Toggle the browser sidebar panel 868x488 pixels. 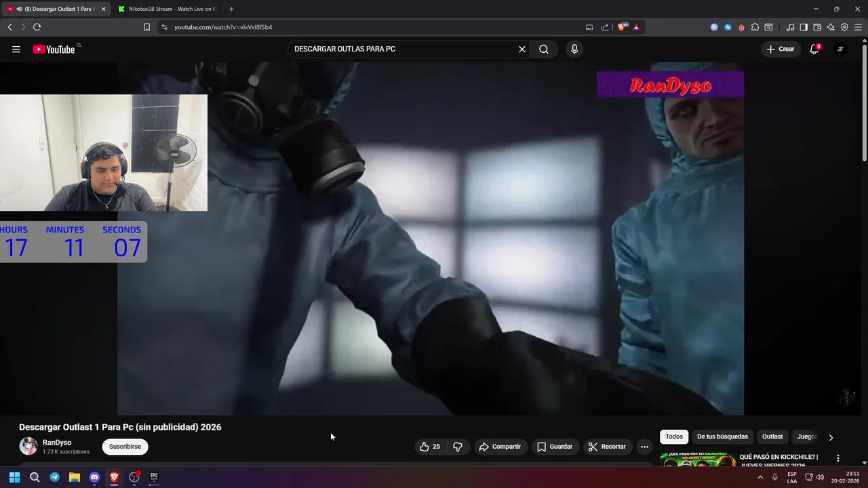tap(804, 27)
